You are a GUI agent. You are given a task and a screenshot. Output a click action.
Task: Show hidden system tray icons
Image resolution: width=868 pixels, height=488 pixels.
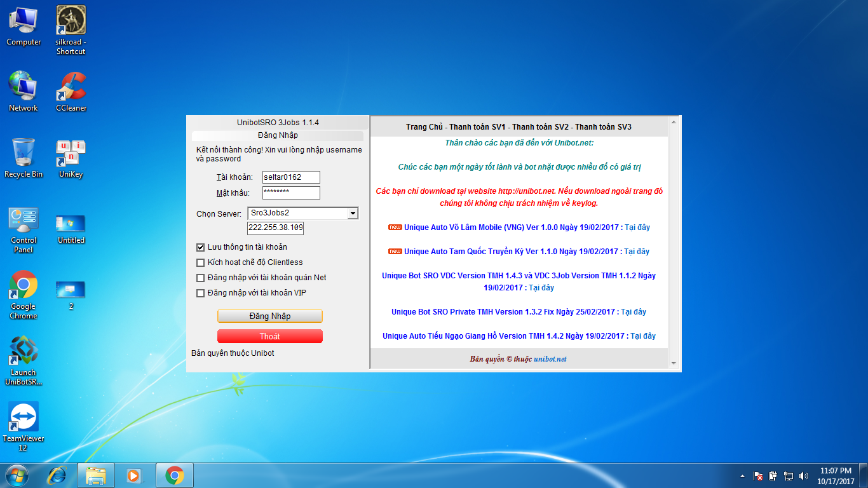point(742,475)
